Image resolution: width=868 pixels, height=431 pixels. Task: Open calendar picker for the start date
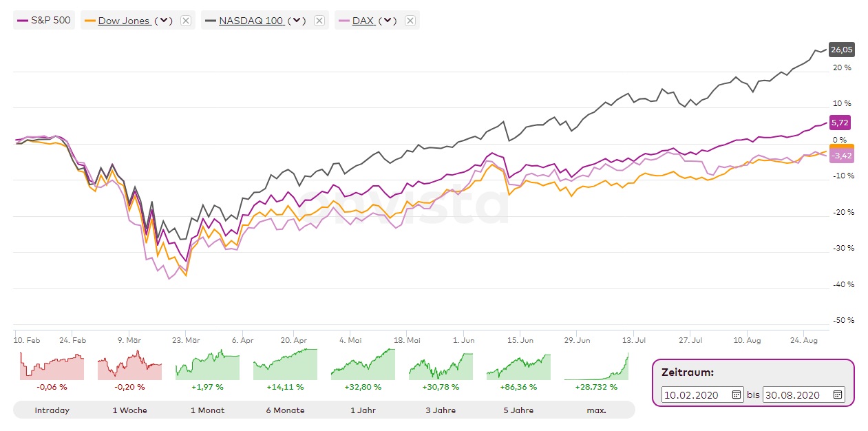tap(736, 395)
